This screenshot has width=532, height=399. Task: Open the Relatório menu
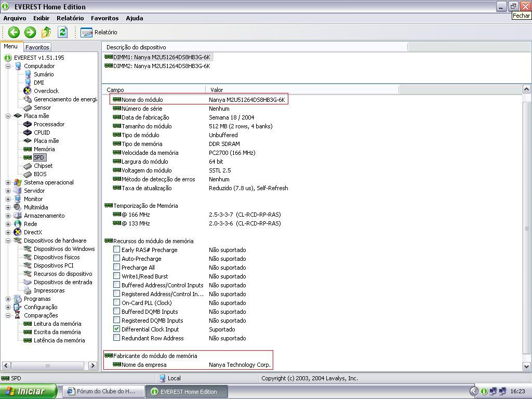(70, 18)
